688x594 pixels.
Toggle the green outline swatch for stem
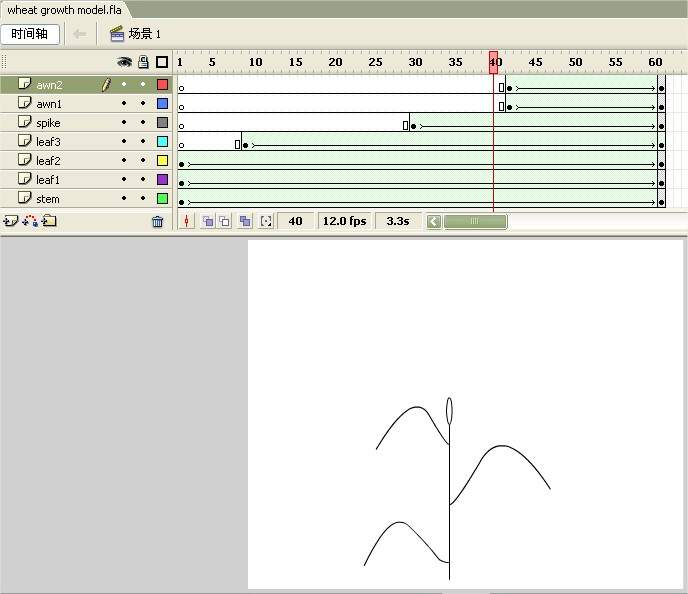[162, 198]
